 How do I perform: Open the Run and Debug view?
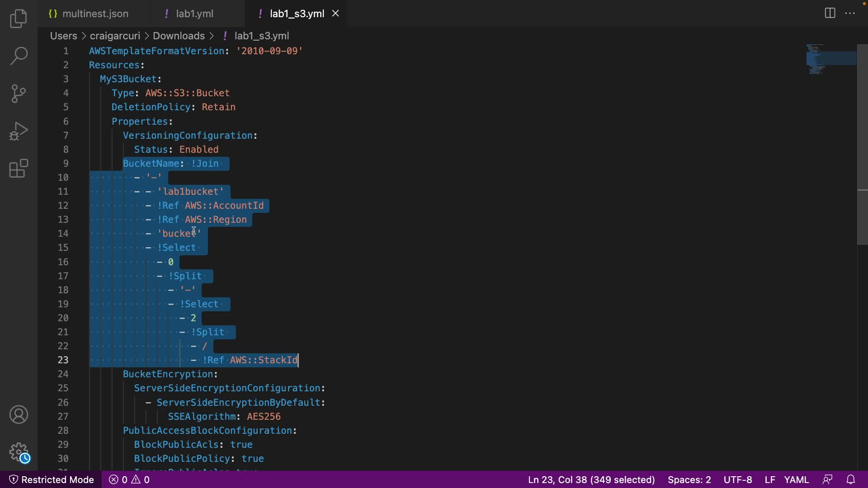pyautogui.click(x=19, y=131)
